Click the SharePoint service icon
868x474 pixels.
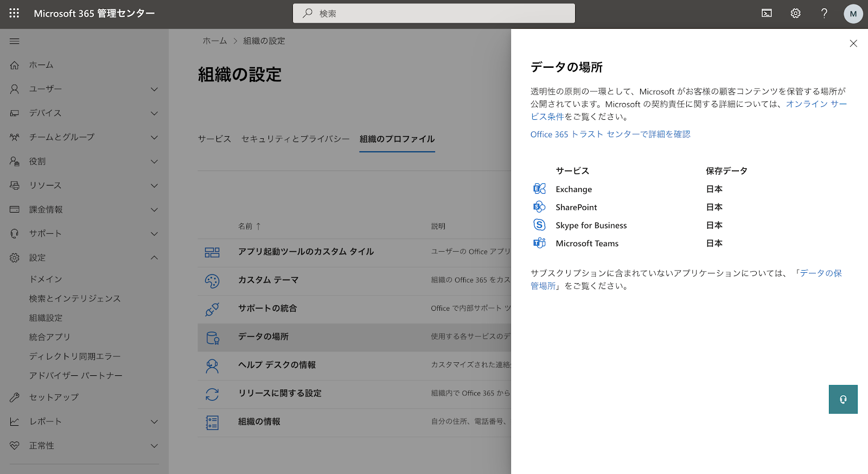click(539, 207)
